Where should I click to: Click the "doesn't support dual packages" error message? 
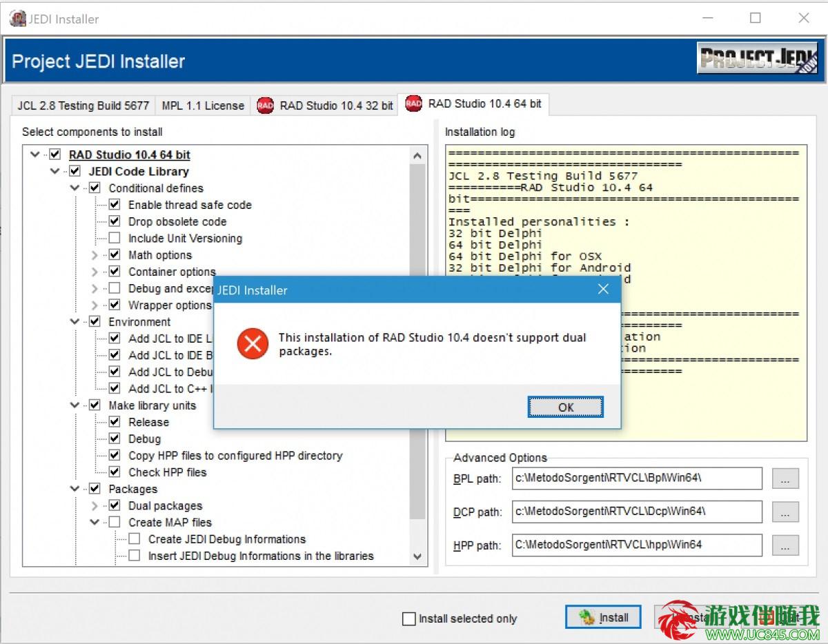[432, 344]
